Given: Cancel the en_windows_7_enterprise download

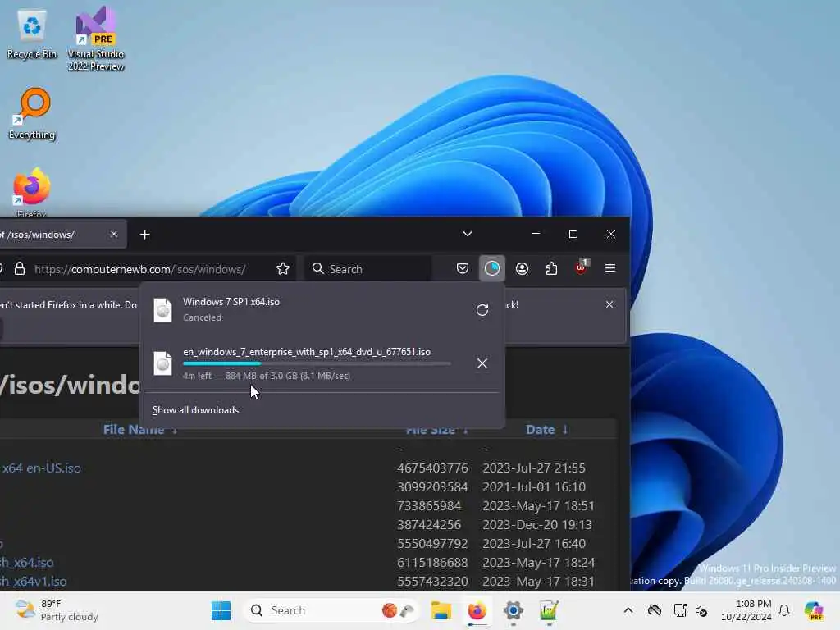Looking at the screenshot, I should 482,363.
